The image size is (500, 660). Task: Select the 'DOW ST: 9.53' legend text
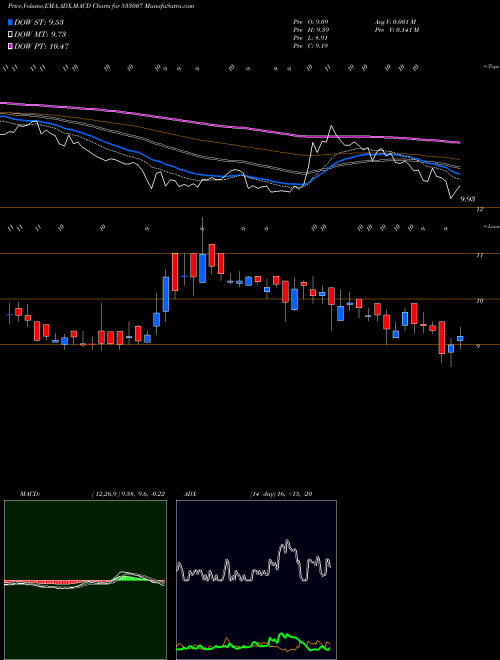pyautogui.click(x=39, y=22)
